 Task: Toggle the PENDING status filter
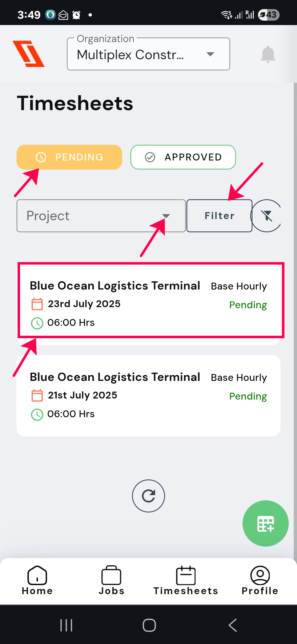69,157
